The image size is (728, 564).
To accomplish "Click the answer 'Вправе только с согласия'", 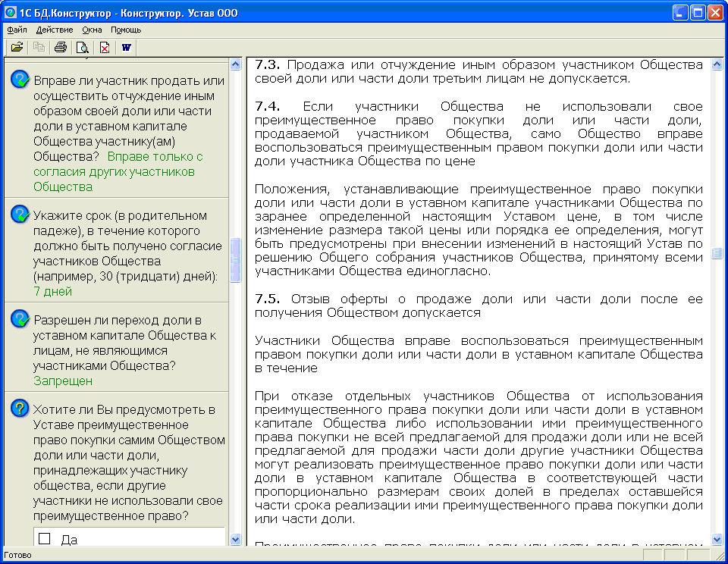I will [155, 156].
